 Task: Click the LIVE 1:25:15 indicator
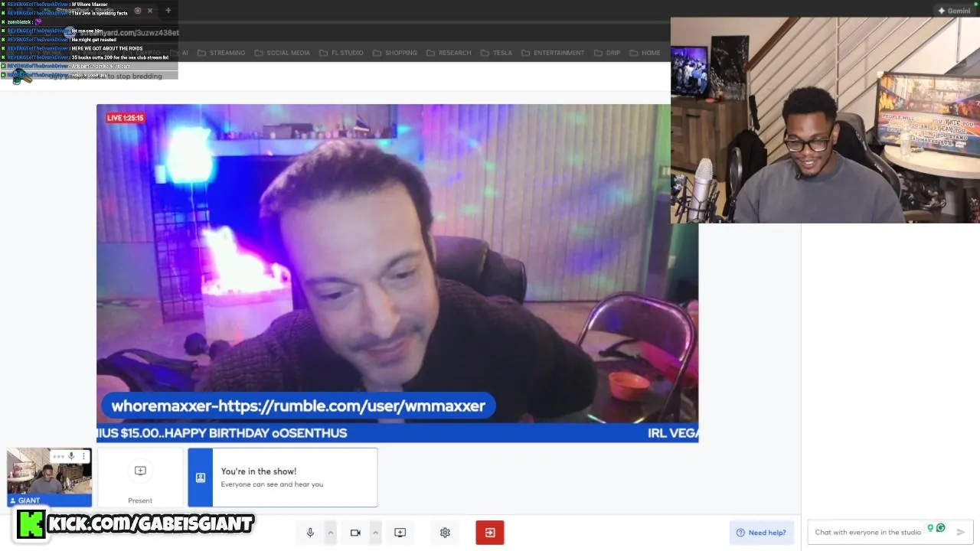coord(126,118)
